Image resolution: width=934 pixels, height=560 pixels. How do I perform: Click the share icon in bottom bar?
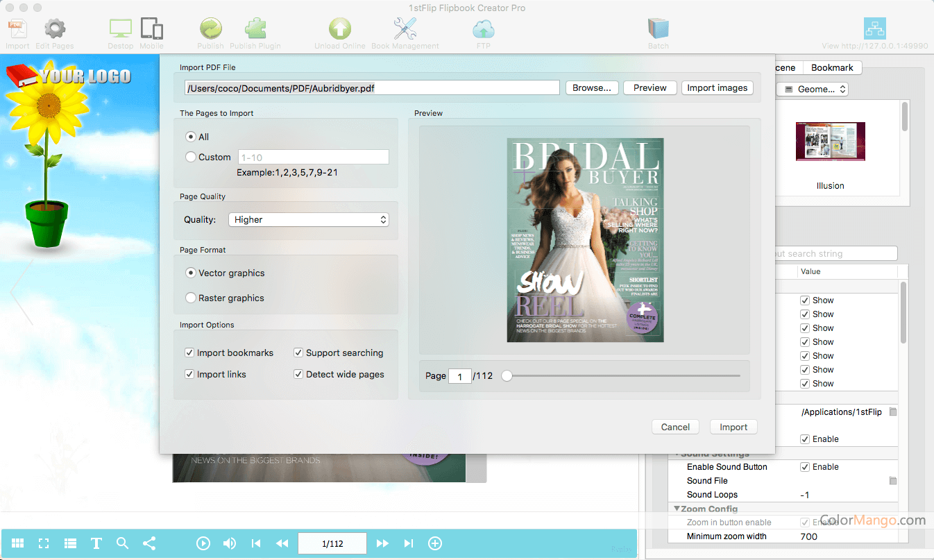point(148,543)
